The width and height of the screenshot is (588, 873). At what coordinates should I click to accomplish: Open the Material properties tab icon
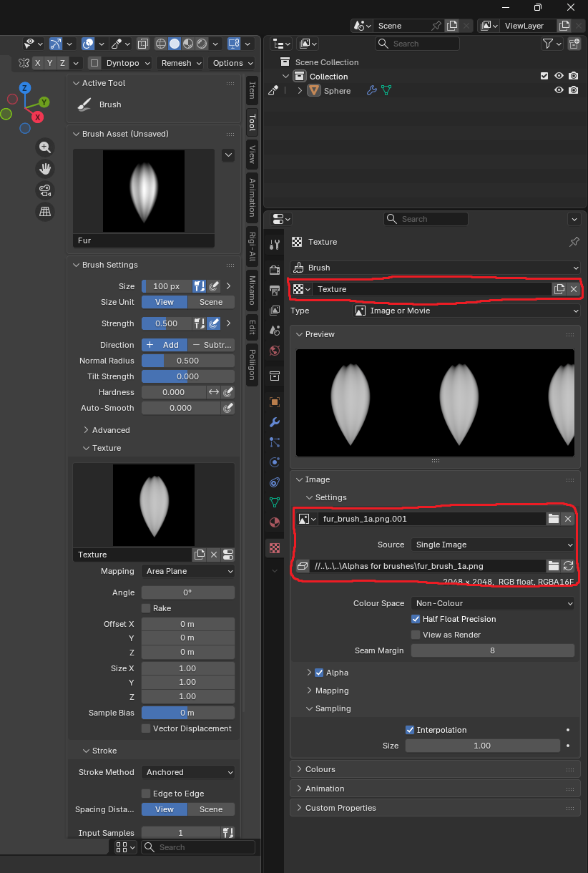point(275,522)
